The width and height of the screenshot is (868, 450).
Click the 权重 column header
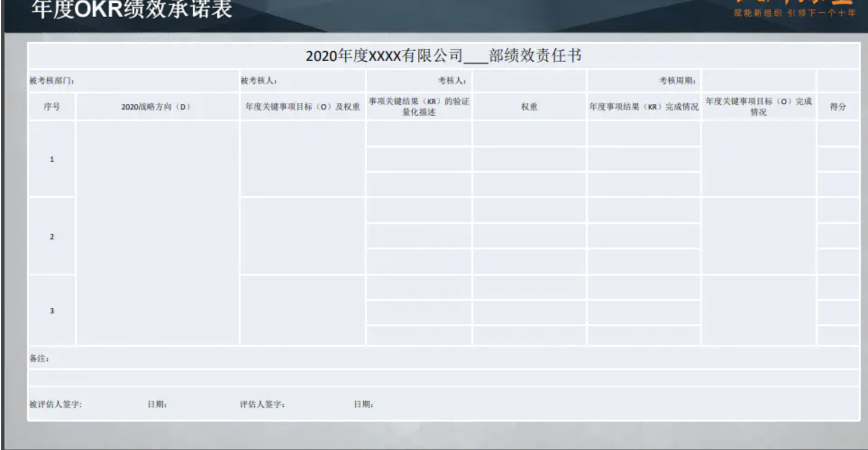(529, 107)
